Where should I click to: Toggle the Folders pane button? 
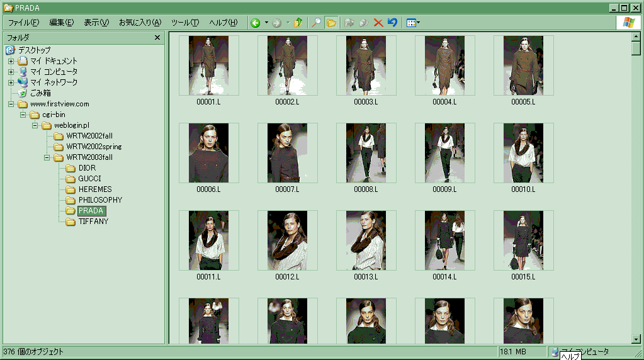point(331,23)
